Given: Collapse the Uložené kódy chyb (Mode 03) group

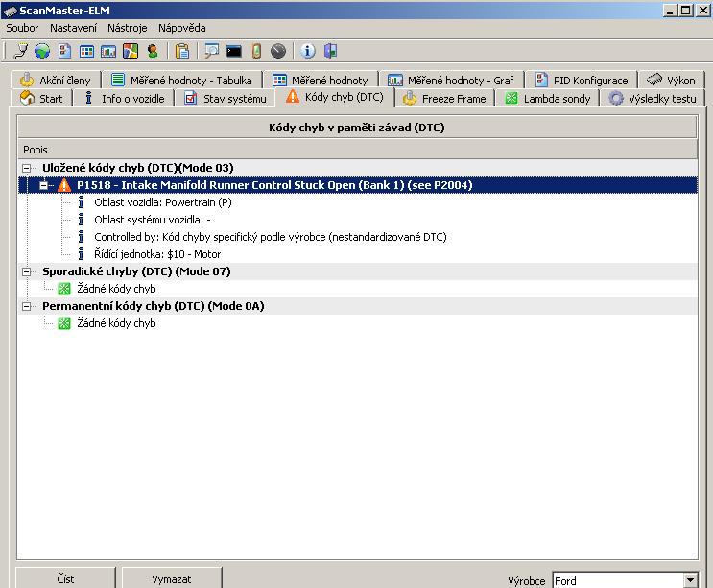Looking at the screenshot, I should coord(27,168).
